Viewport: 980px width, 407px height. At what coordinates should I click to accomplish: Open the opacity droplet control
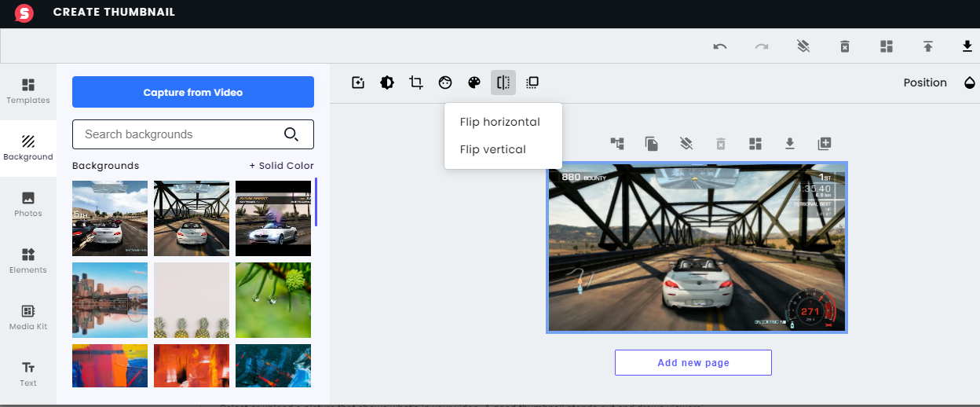[x=970, y=82]
